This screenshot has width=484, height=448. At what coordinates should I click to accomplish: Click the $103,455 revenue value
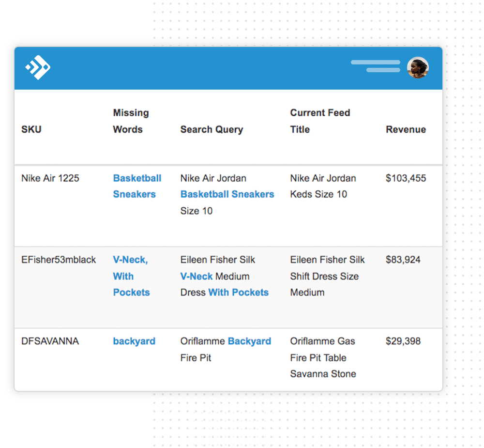click(x=406, y=178)
